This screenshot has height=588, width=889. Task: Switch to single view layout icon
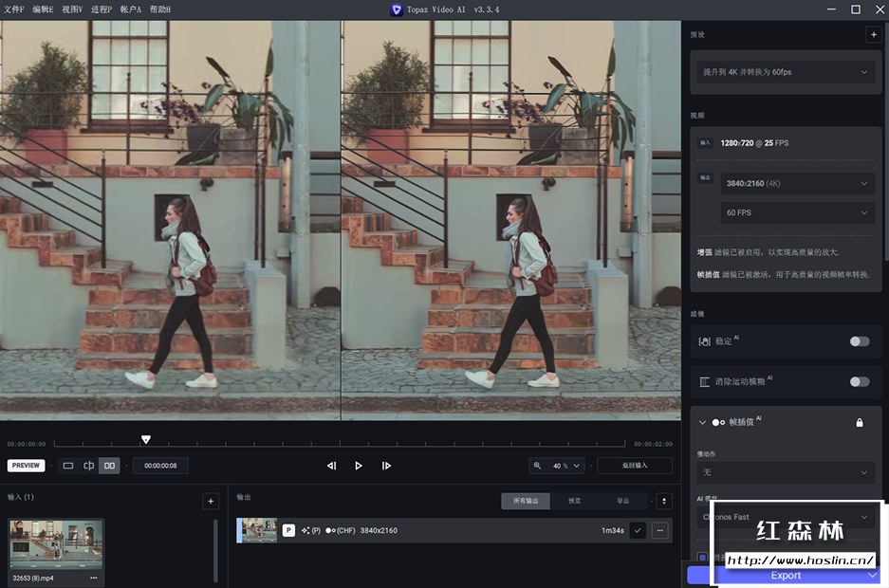(68, 466)
